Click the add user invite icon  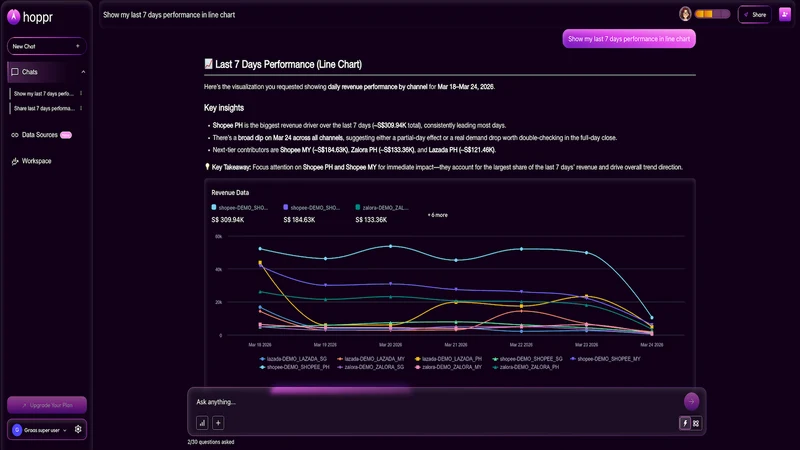pyautogui.click(x=785, y=14)
